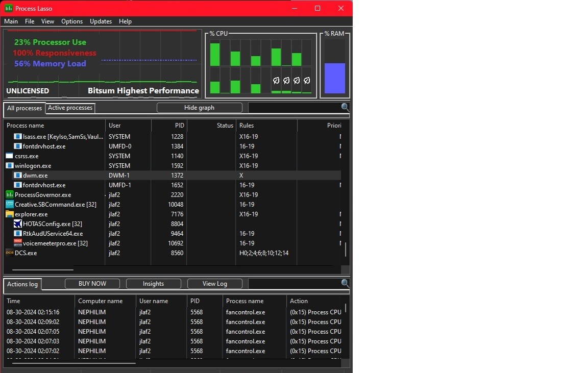
Task: Click the % CPU core utilization graph
Action: (x=261, y=66)
